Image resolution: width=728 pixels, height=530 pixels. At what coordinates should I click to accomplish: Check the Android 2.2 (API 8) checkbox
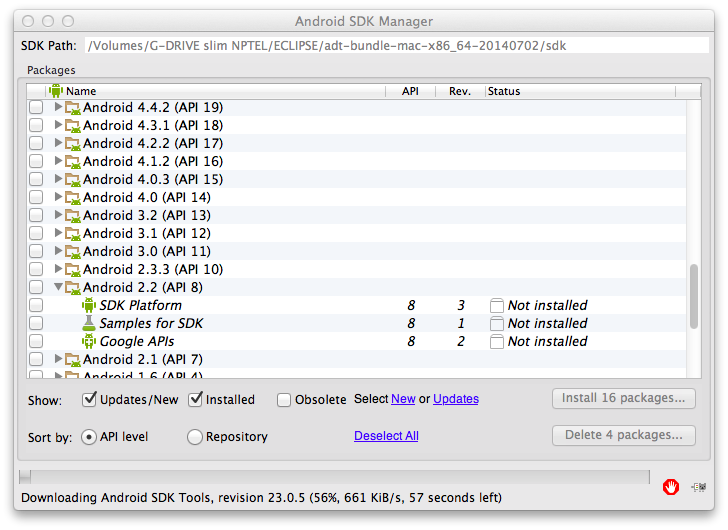[36, 287]
